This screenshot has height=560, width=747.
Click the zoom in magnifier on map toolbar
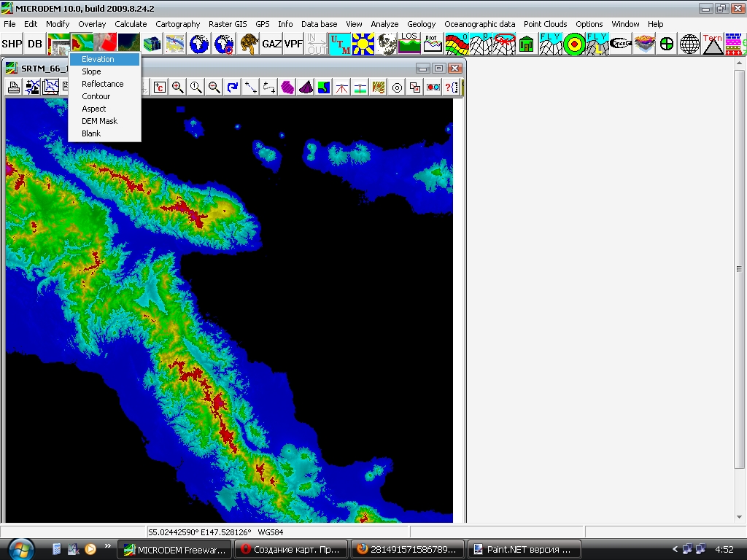pos(177,87)
